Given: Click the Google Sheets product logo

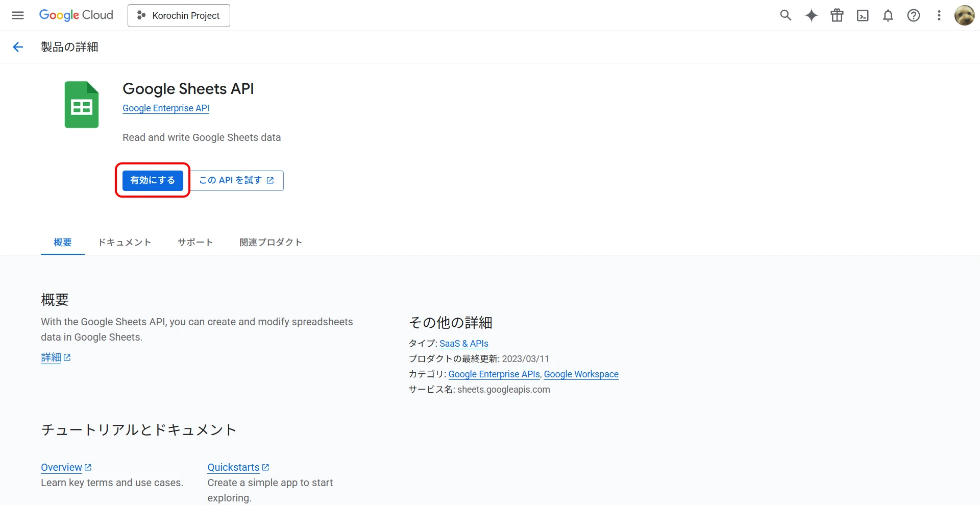Looking at the screenshot, I should coord(82,105).
